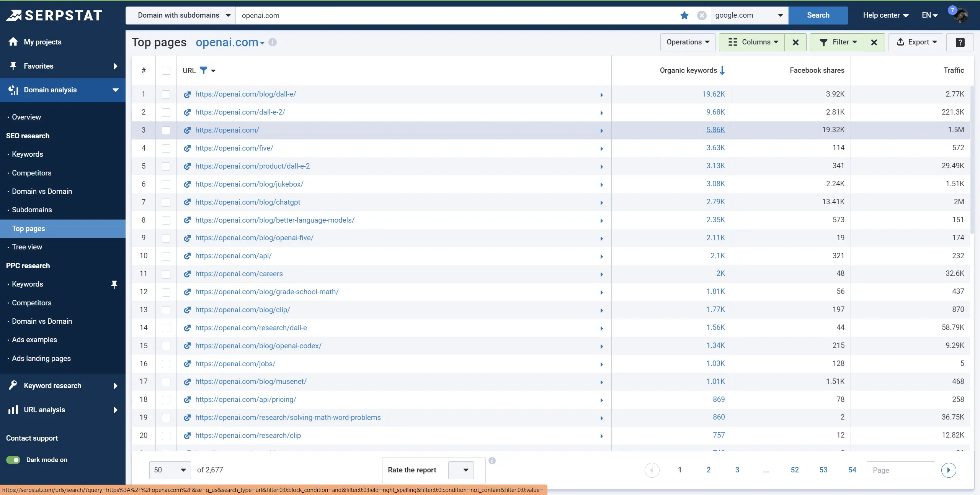Image resolution: width=980 pixels, height=495 pixels.
Task: Open external link icon for blog/chatgpt row
Action: tap(187, 202)
